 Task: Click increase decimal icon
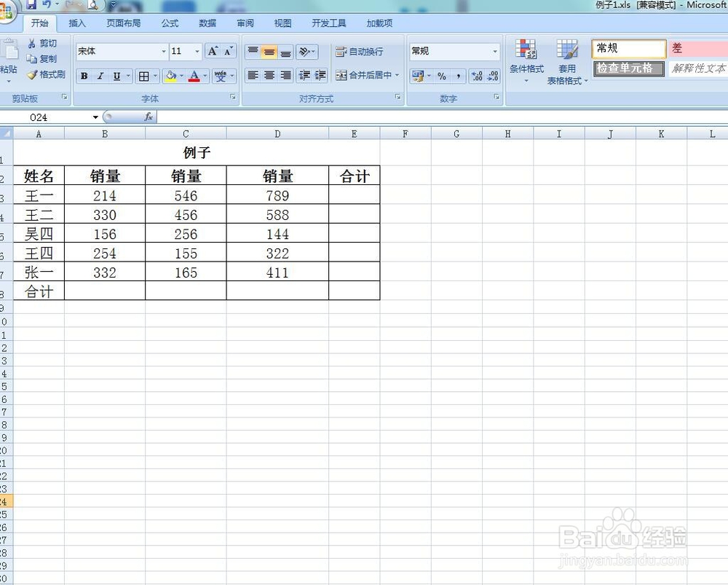point(477,76)
